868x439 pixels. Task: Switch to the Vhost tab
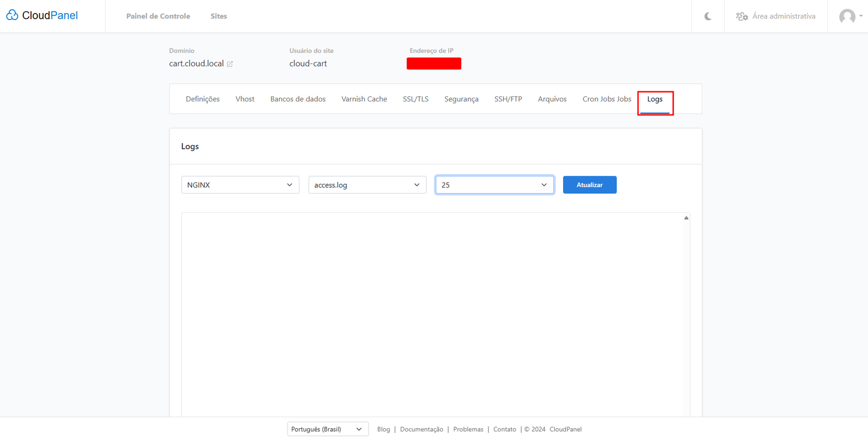click(245, 99)
